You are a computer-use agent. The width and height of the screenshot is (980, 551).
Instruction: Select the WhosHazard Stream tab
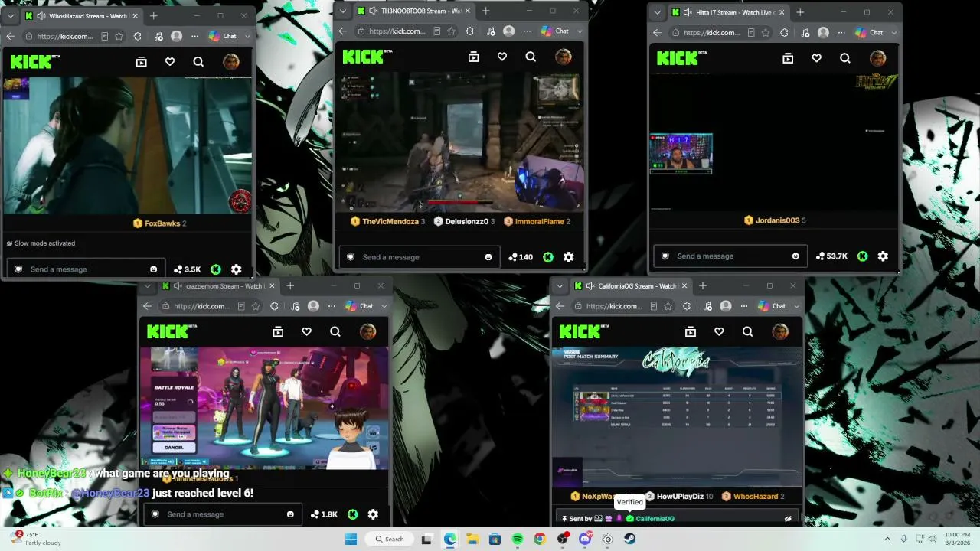tap(82, 15)
